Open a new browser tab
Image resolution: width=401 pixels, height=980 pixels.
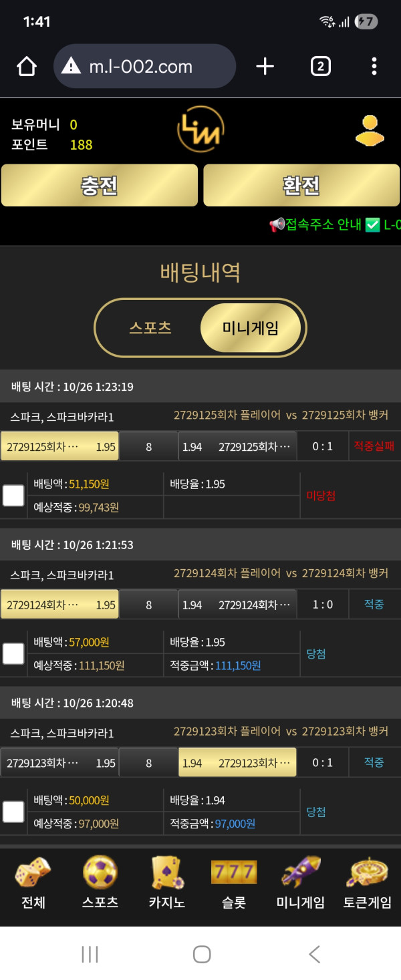pos(265,66)
